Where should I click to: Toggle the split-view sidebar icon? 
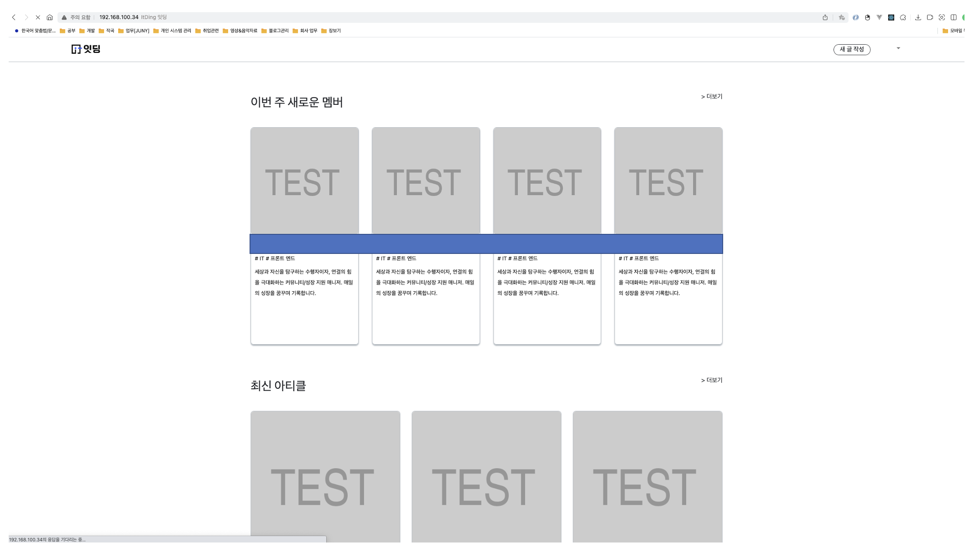(x=954, y=17)
